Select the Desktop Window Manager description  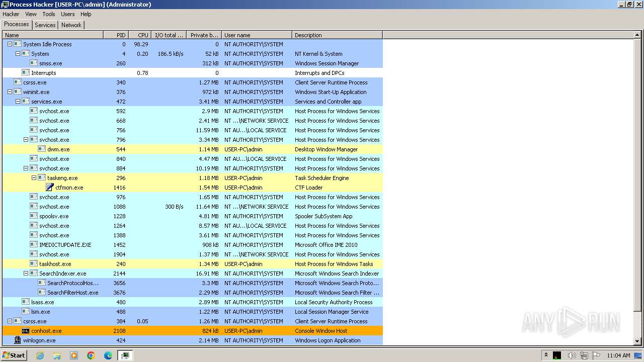(326, 149)
